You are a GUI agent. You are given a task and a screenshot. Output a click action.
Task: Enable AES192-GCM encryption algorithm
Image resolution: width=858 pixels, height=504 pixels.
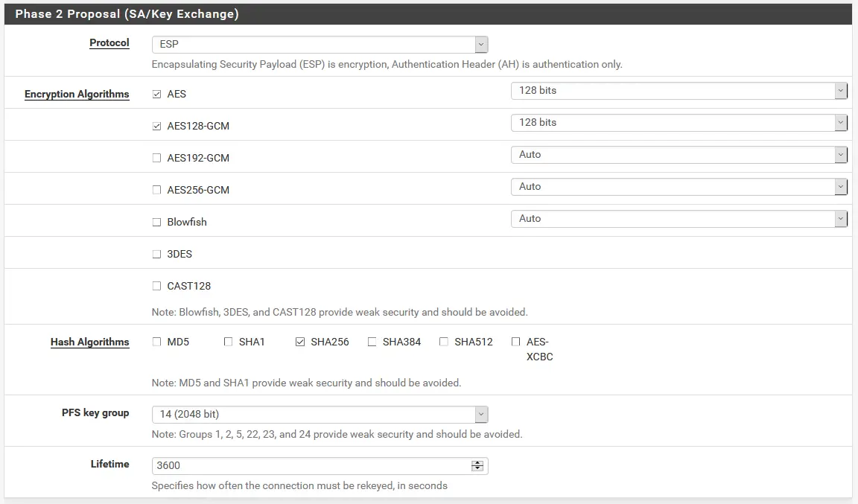[156, 159]
